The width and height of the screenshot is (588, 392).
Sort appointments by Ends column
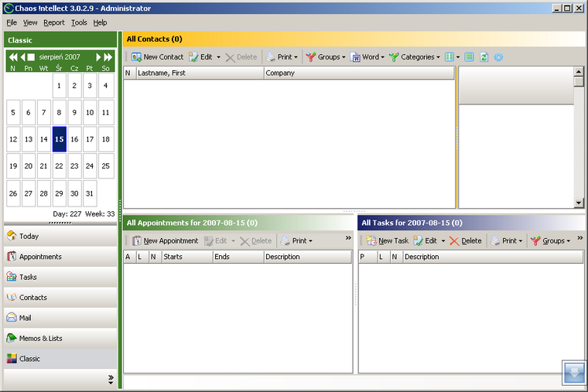point(238,257)
